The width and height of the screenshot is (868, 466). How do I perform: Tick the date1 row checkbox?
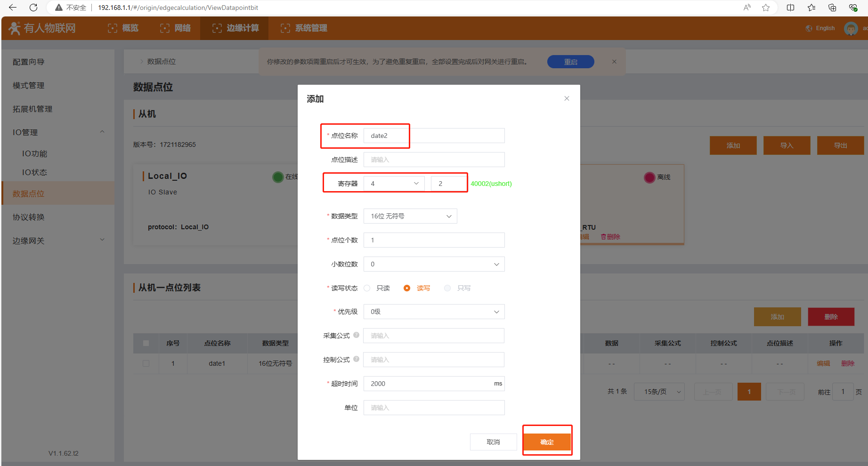[x=146, y=363]
